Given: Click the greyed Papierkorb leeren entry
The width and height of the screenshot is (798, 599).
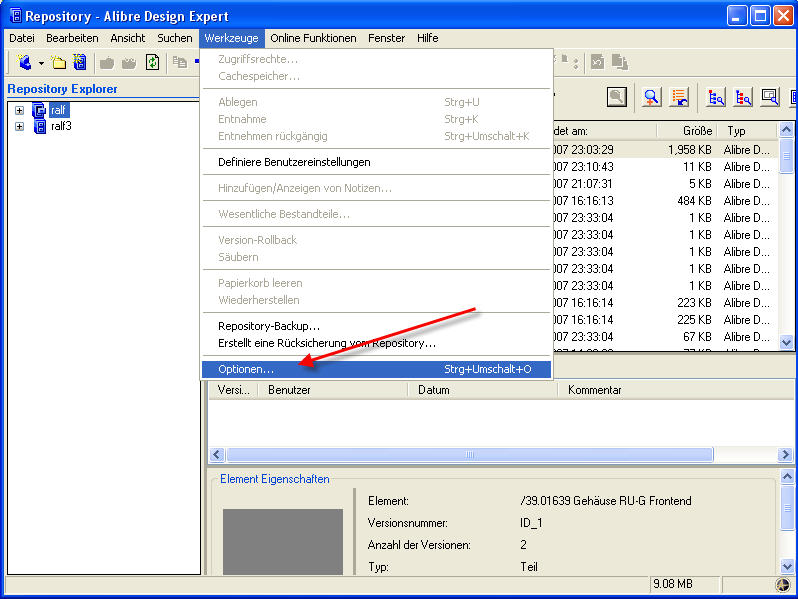Looking at the screenshot, I should [377, 283].
